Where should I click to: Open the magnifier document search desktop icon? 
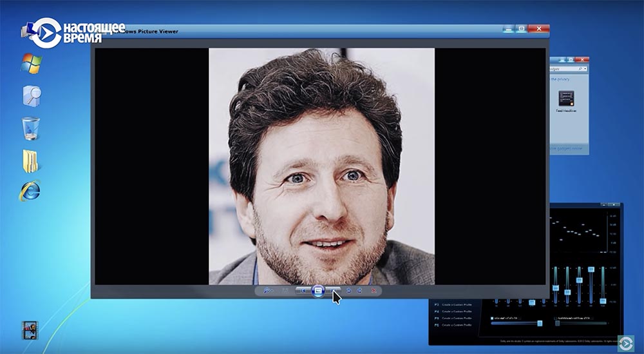coord(32,96)
